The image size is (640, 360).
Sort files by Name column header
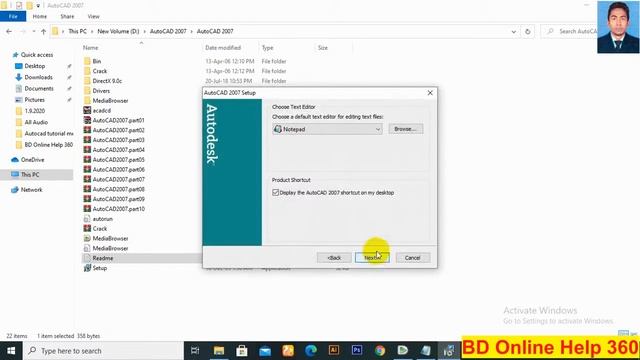tap(91, 48)
